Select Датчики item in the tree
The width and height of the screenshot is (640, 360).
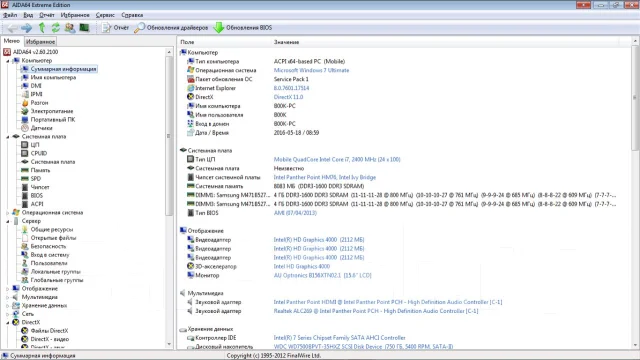click(41, 128)
